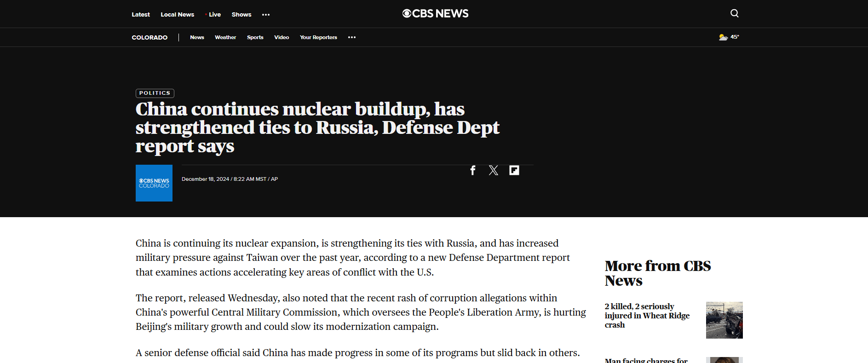Image resolution: width=868 pixels, height=363 pixels.
Task: Share article on X (Twitter)
Action: tap(493, 171)
